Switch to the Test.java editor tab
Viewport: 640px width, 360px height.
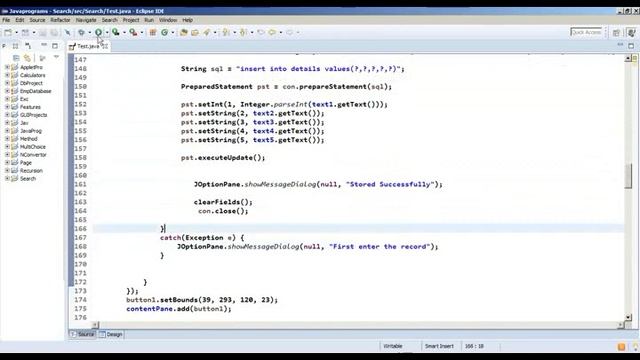[x=88, y=46]
